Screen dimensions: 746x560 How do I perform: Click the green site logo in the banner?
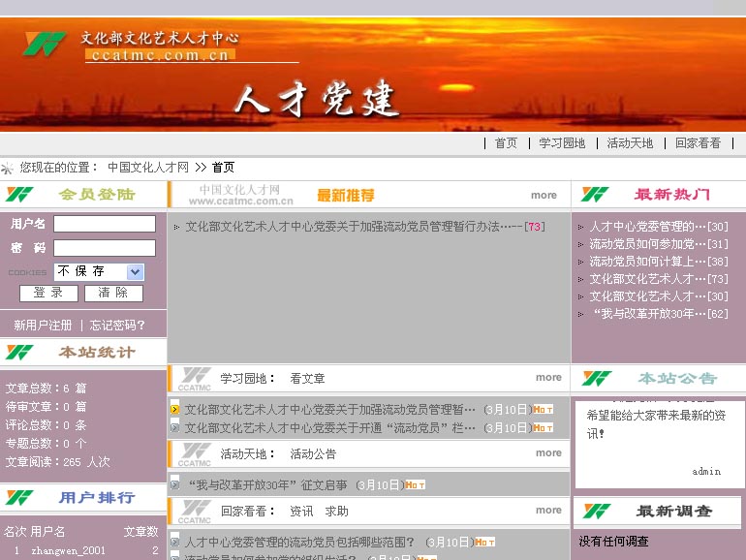coord(45,44)
